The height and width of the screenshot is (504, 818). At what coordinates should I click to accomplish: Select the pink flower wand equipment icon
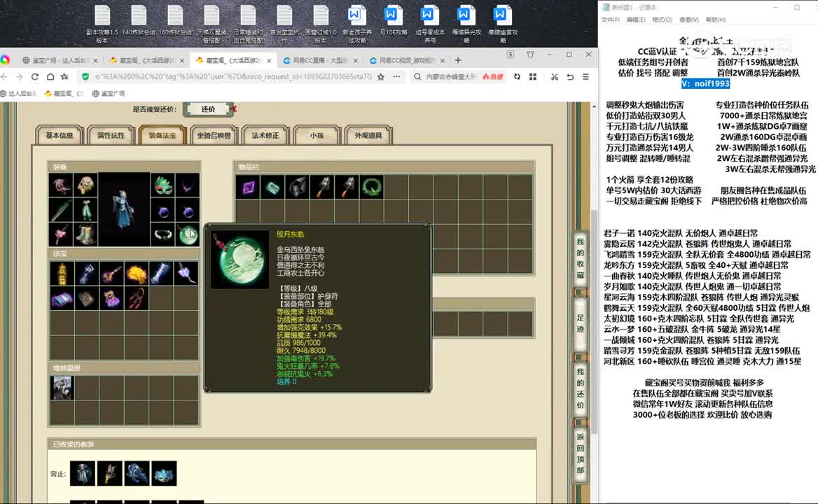click(61, 235)
